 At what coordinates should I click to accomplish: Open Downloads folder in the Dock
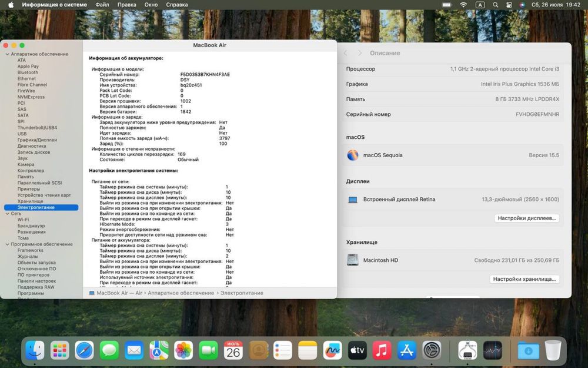[x=528, y=351]
